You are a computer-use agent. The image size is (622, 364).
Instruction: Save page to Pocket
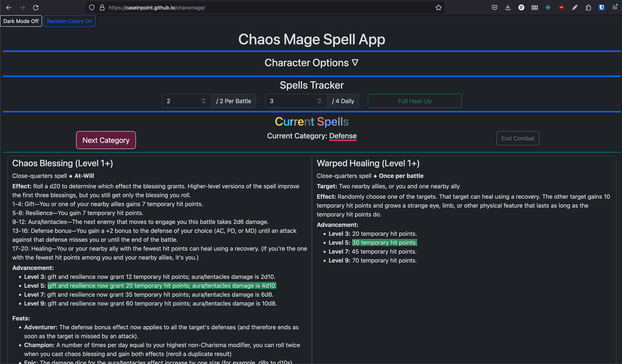coord(494,7)
